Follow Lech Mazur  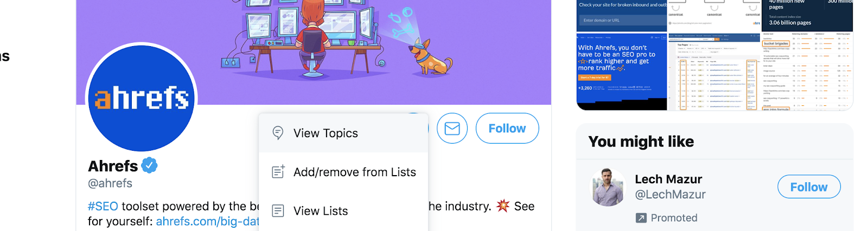(x=808, y=187)
